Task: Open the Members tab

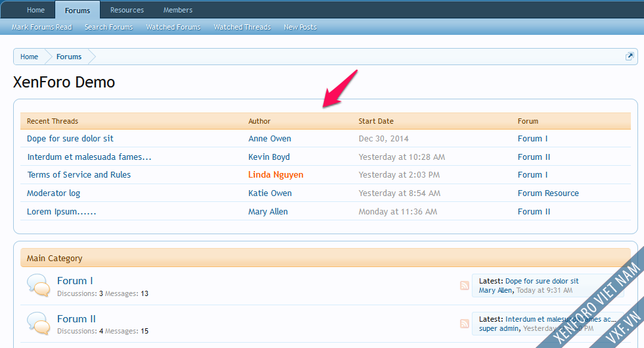Action: click(178, 10)
